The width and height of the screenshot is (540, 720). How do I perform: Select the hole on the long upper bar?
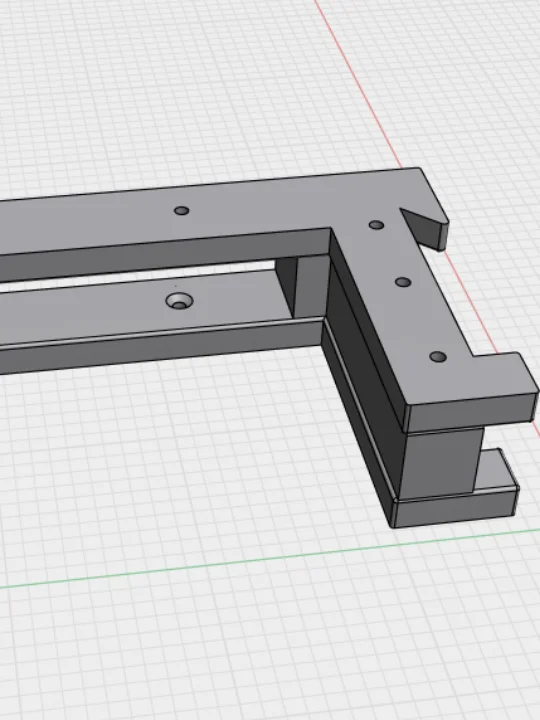coord(181,211)
